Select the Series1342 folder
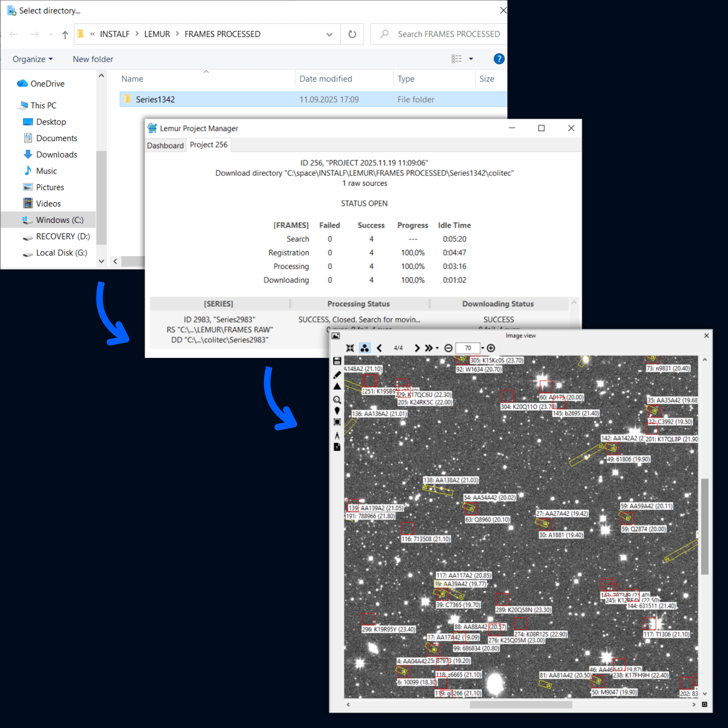Image resolution: width=728 pixels, height=728 pixels. [x=155, y=99]
